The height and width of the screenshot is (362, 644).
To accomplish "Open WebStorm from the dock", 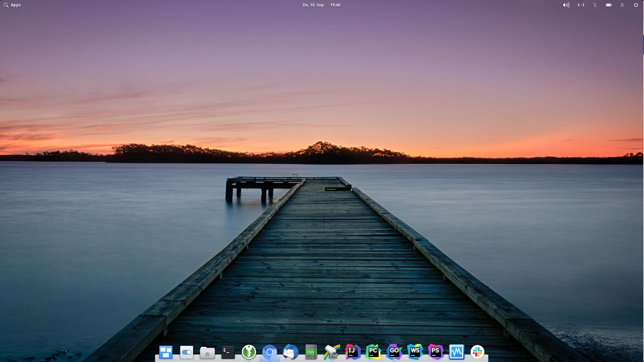I will (415, 352).
